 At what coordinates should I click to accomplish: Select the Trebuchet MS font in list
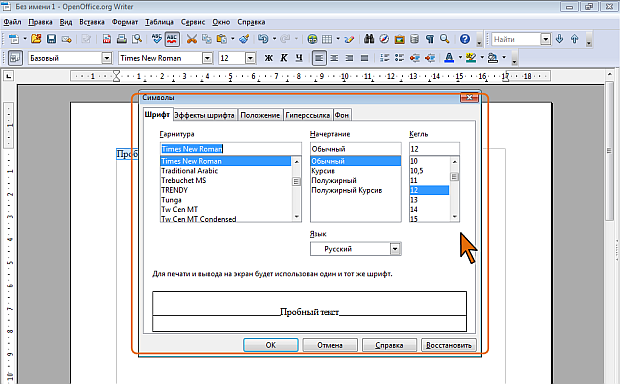click(x=225, y=180)
